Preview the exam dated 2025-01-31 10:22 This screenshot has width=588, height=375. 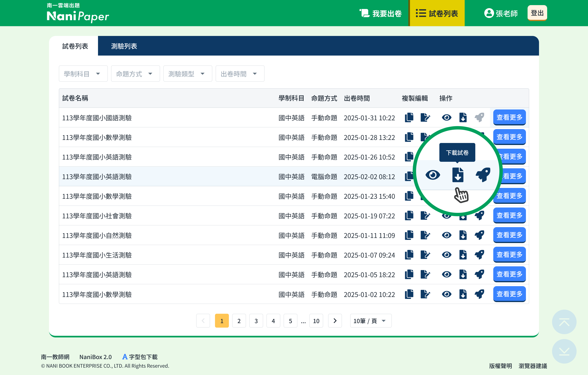(447, 117)
